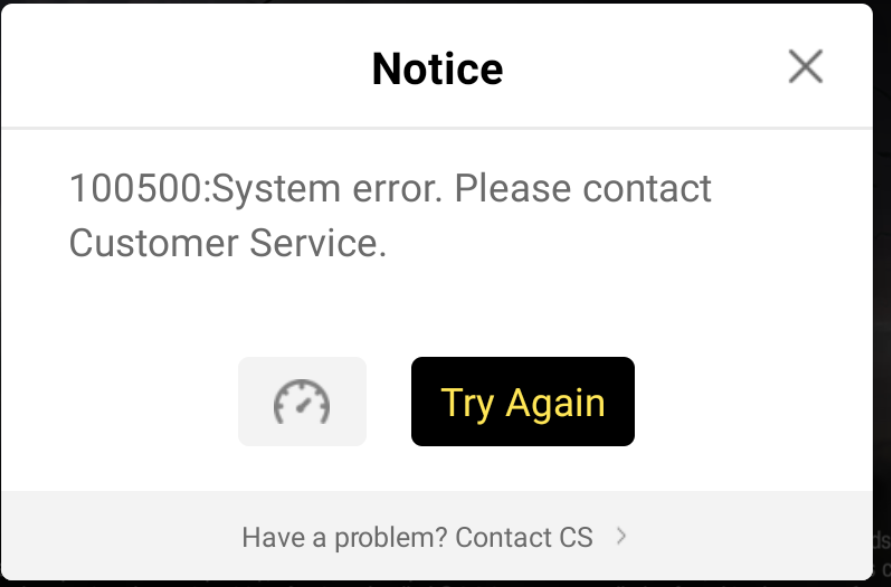
Task: Click the Please contact phrase in message
Action: click(x=582, y=188)
